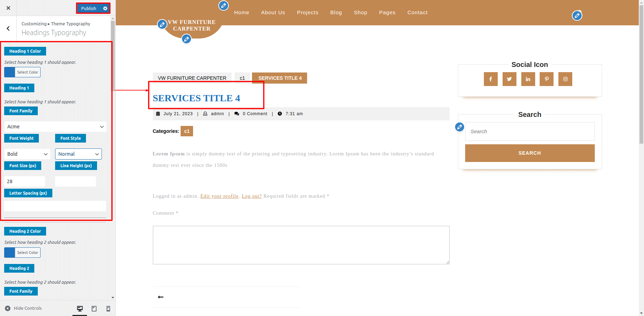
Task: Click the Facebook social icon
Action: click(x=490, y=79)
